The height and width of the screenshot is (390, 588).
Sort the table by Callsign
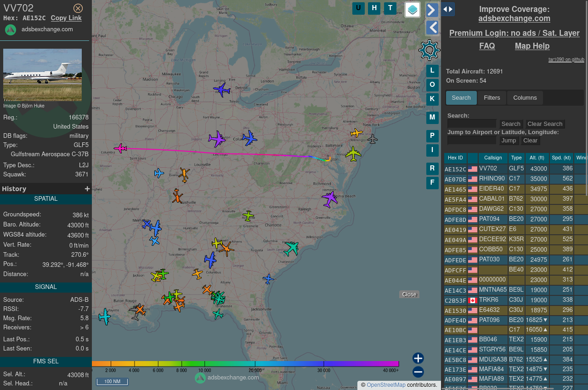(493, 158)
